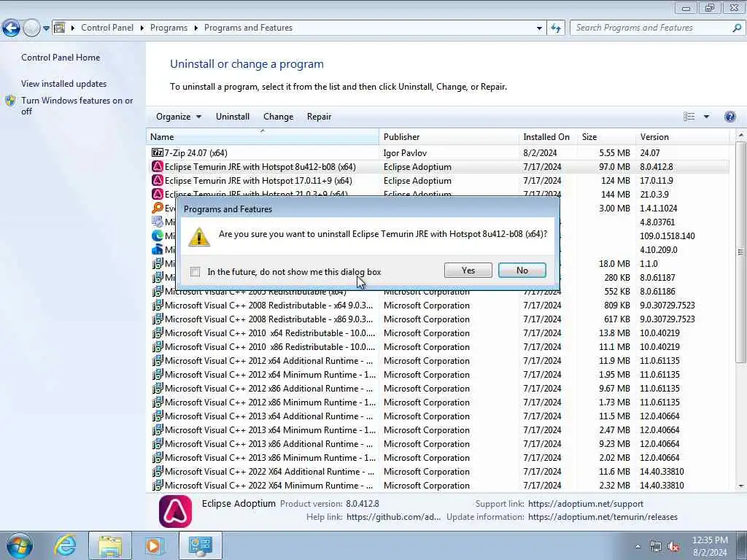Click Uninstall in the toolbar
Viewport: 747px width, 560px height.
pos(233,117)
